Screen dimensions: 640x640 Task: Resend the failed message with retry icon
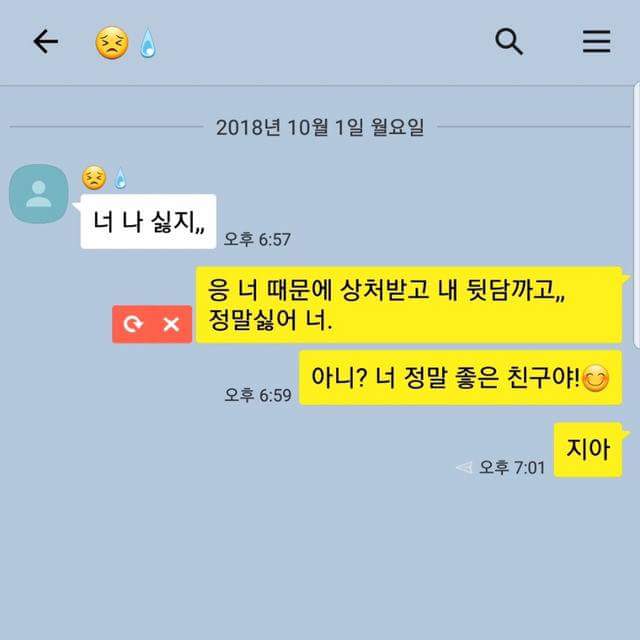[133, 324]
